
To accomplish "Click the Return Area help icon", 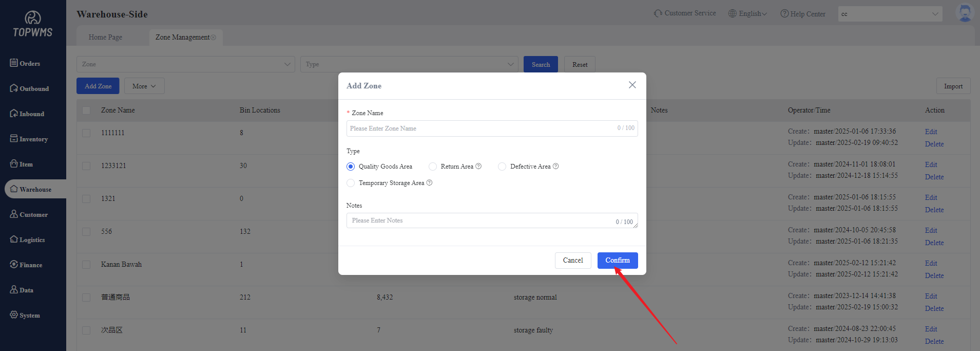I will coord(478,166).
